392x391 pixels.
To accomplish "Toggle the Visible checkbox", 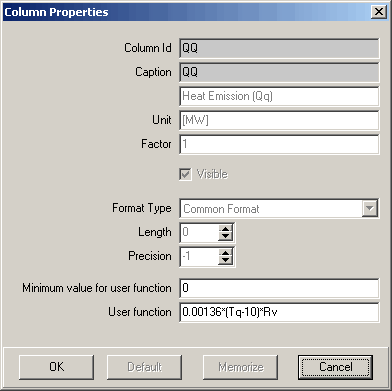I will click(x=185, y=174).
